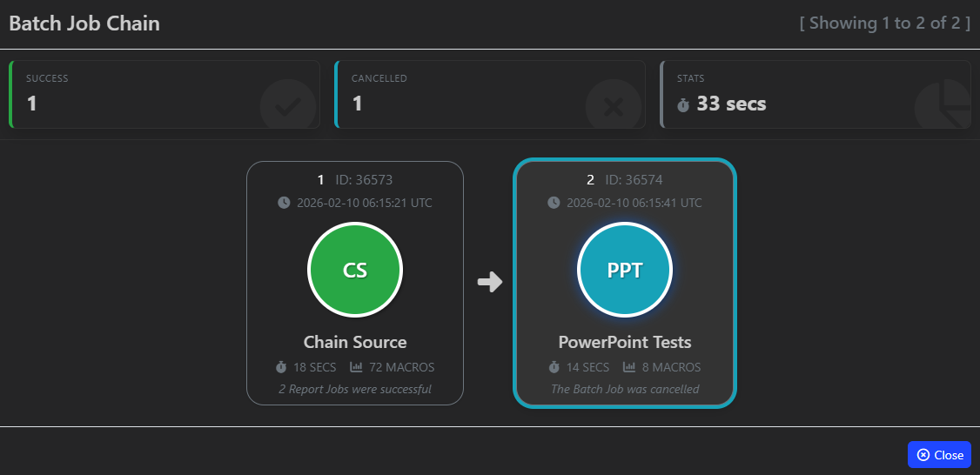Click the checkmark icon in Success card

click(x=287, y=107)
